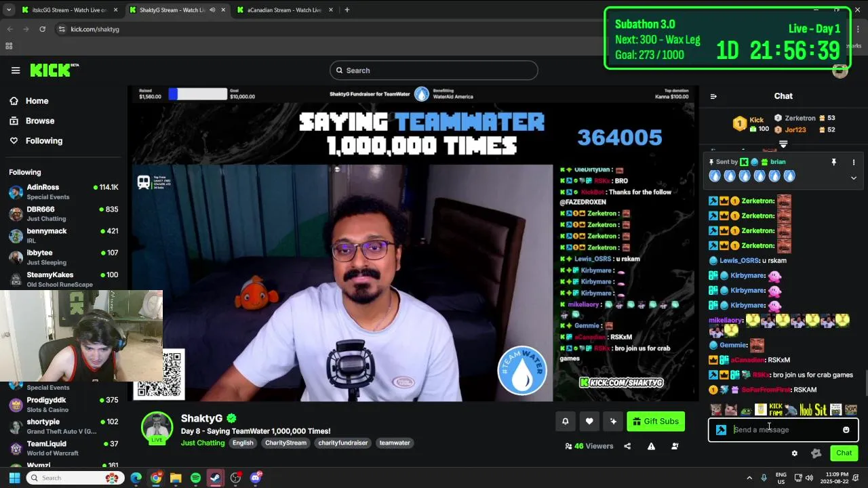
Task: Expand the gift leaderboard arrow
Action: 783,144
